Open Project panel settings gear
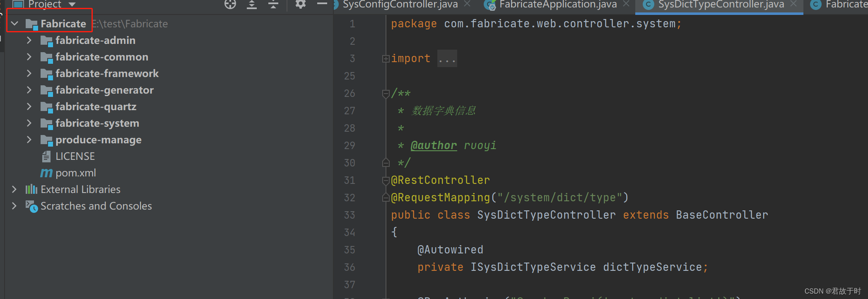 (x=301, y=4)
